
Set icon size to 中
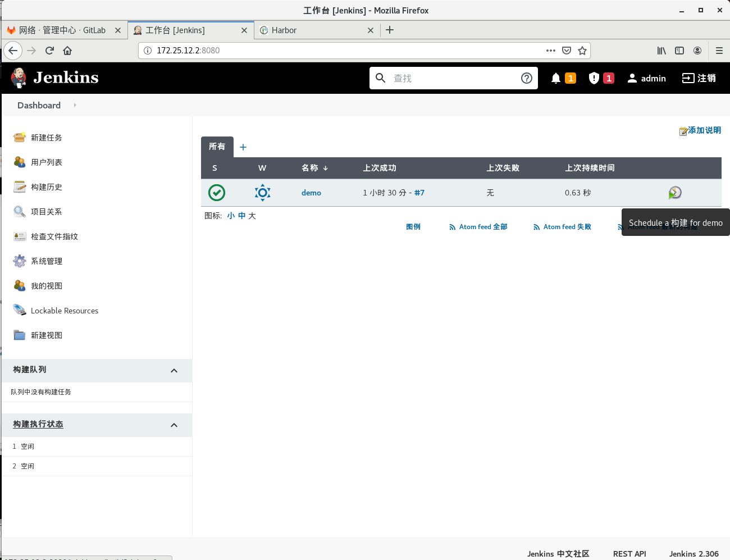242,216
